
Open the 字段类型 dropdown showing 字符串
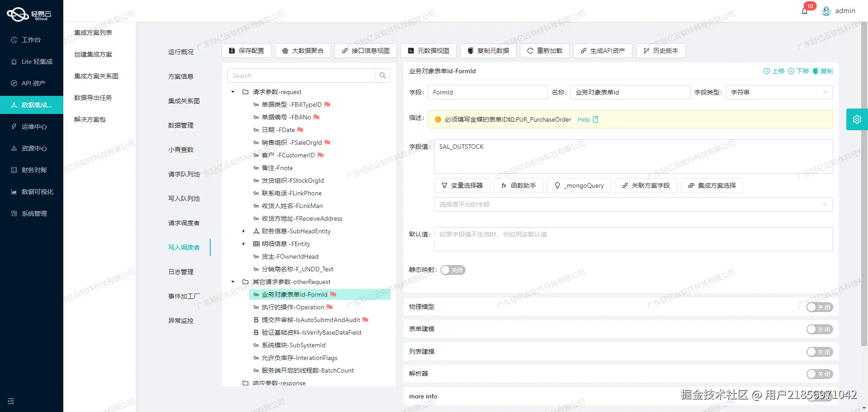pos(778,92)
